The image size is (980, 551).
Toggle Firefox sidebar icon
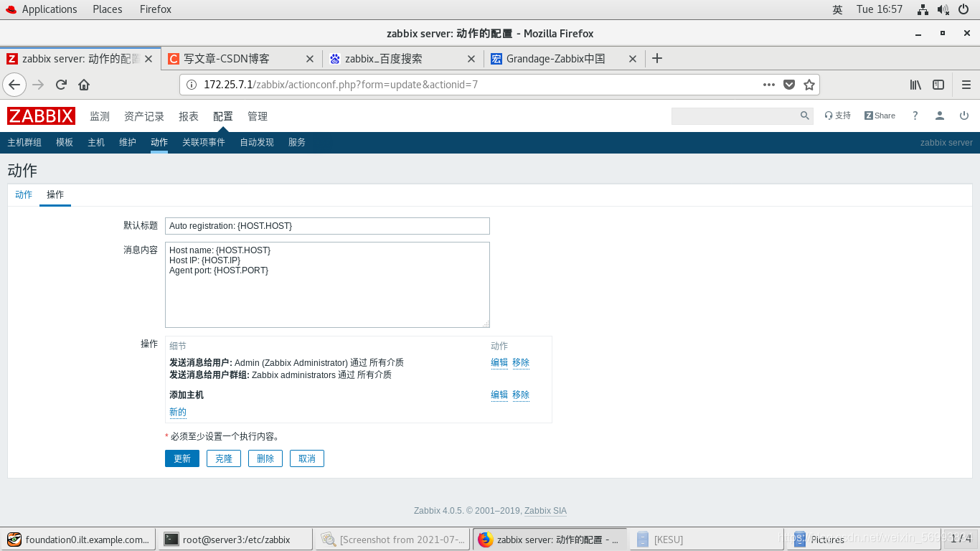(938, 85)
